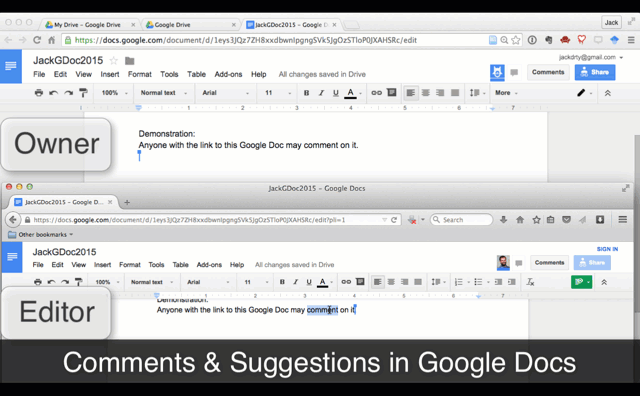
Task: Click the Jack profile button in Chrome
Action: 611,22
